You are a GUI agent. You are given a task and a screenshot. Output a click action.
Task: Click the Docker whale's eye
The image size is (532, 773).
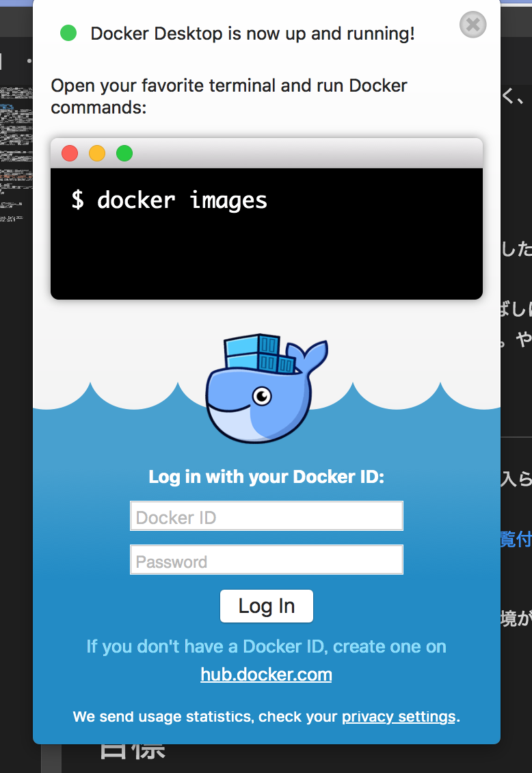pyautogui.click(x=261, y=395)
